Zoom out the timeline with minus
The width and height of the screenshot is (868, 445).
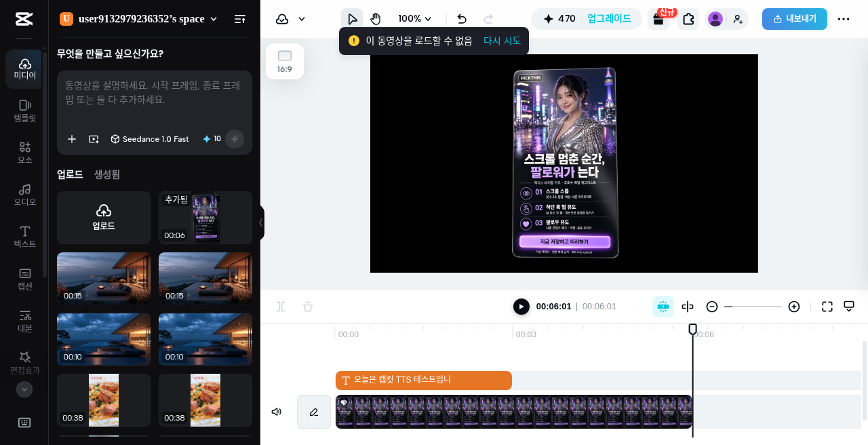[712, 307]
